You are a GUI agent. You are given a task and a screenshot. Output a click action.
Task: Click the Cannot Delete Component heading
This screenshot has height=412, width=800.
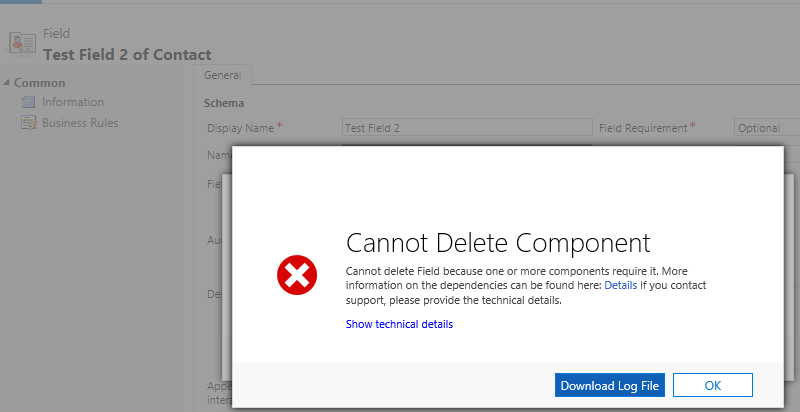(497, 243)
